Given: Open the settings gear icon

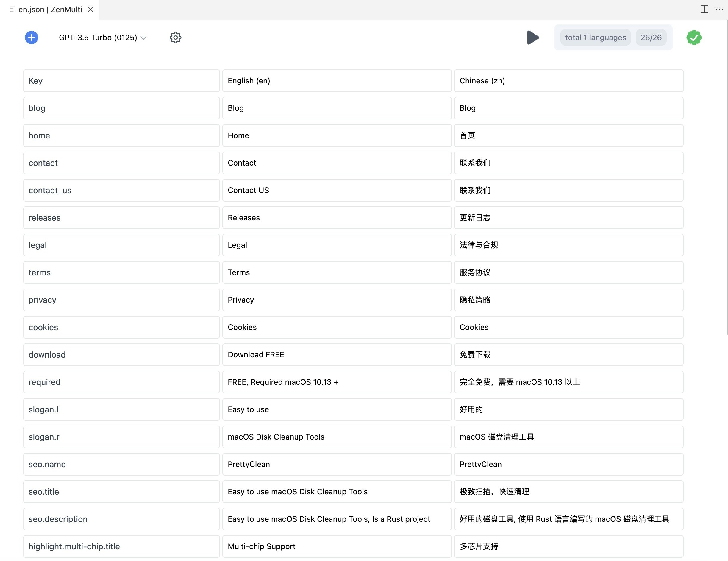Looking at the screenshot, I should click(x=175, y=37).
